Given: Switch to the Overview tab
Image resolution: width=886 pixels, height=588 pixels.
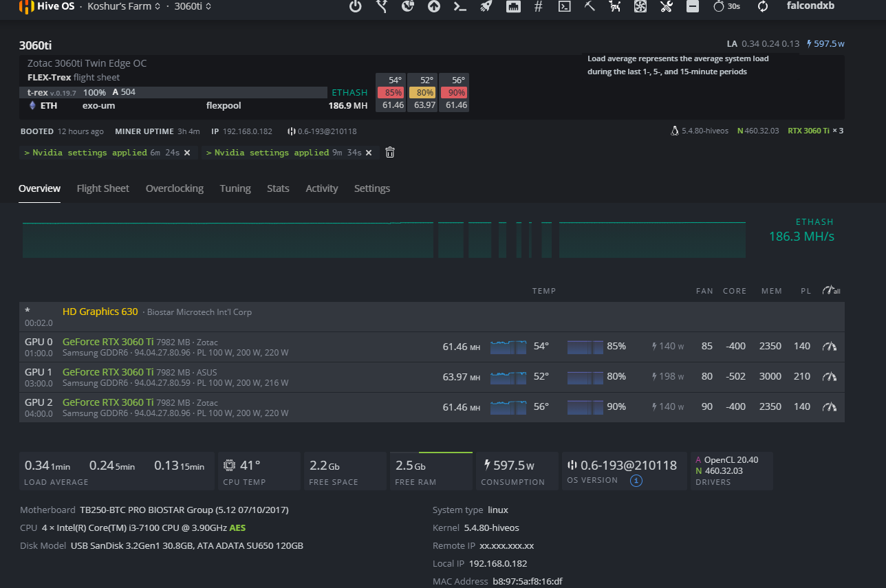Looking at the screenshot, I should click(39, 188).
